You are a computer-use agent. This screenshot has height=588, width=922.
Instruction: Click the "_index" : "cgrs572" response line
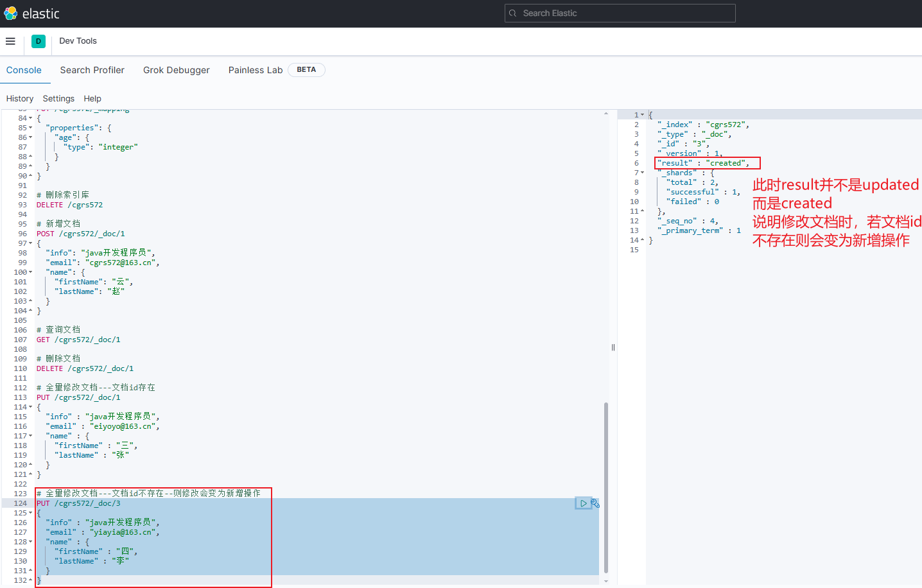pyautogui.click(x=703, y=125)
